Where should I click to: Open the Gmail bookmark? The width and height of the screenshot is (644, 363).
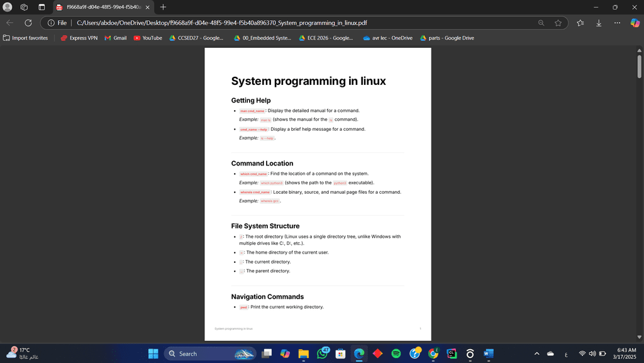[116, 38]
